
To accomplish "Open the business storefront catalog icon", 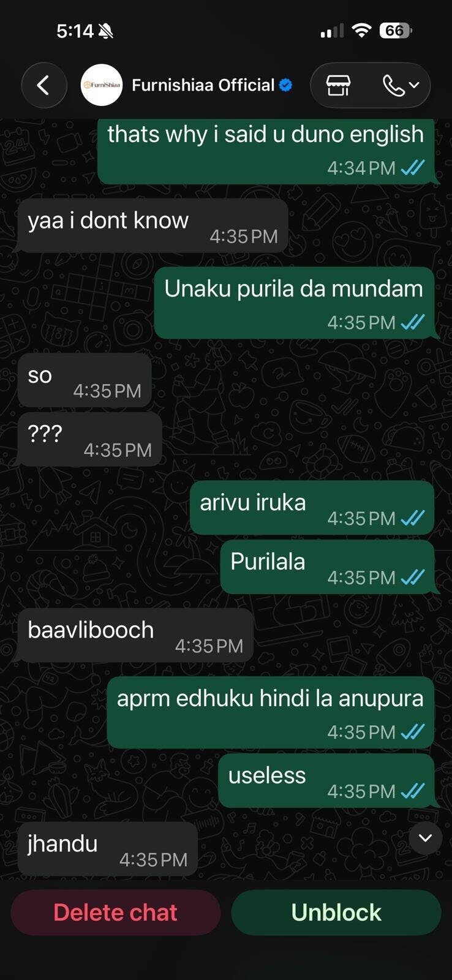I will (338, 85).
